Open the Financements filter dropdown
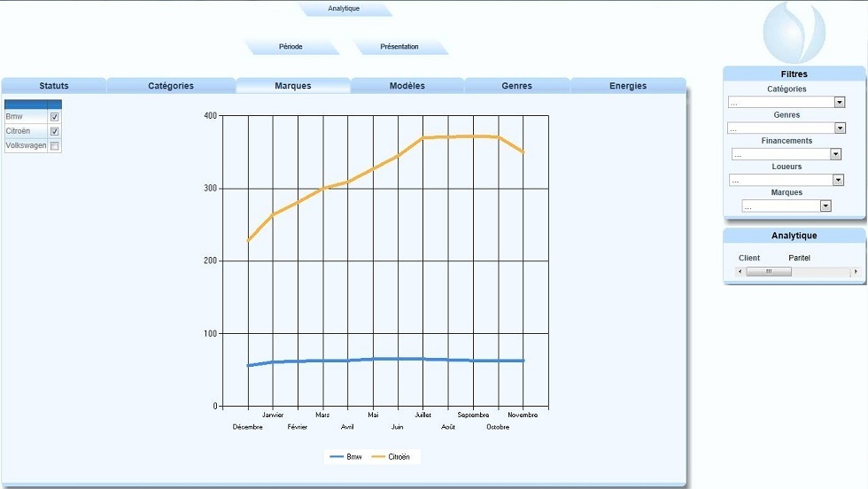Screen dimensions: 868x489 point(835,154)
